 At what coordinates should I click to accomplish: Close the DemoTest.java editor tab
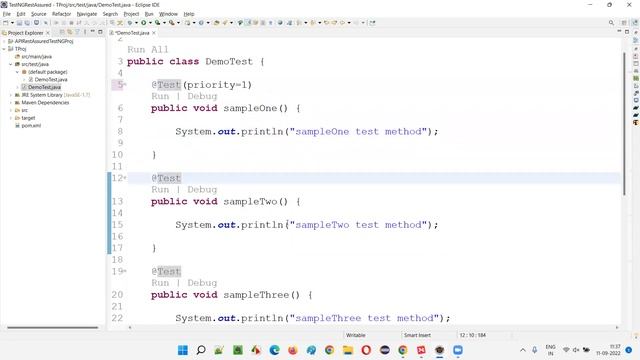tap(154, 33)
